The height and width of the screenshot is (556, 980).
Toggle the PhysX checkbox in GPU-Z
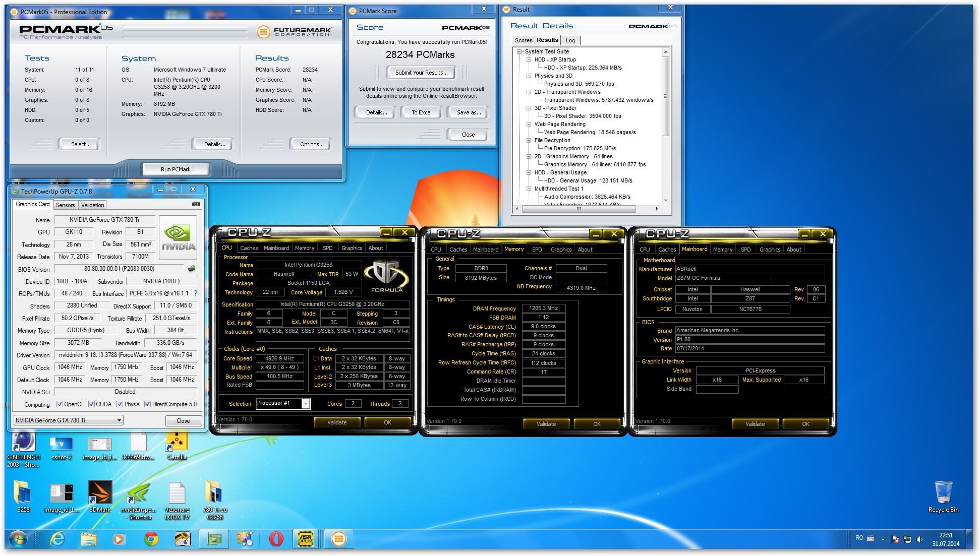(x=120, y=404)
